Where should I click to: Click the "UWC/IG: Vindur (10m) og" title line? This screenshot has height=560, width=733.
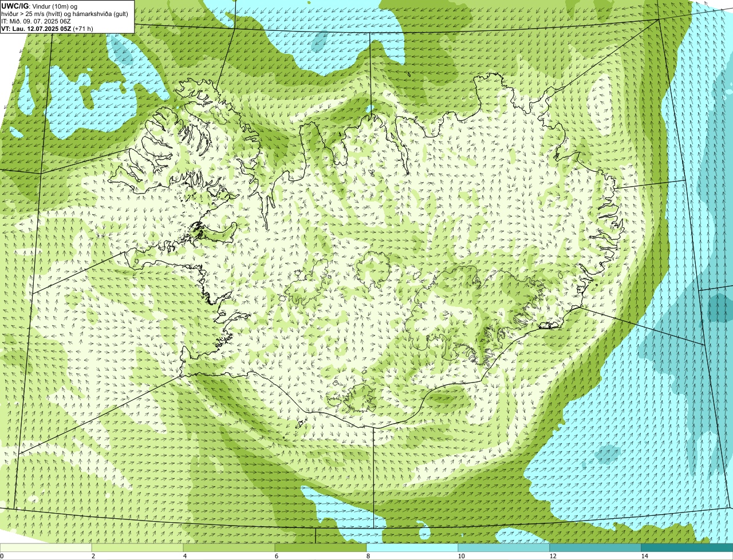click(x=40, y=6)
